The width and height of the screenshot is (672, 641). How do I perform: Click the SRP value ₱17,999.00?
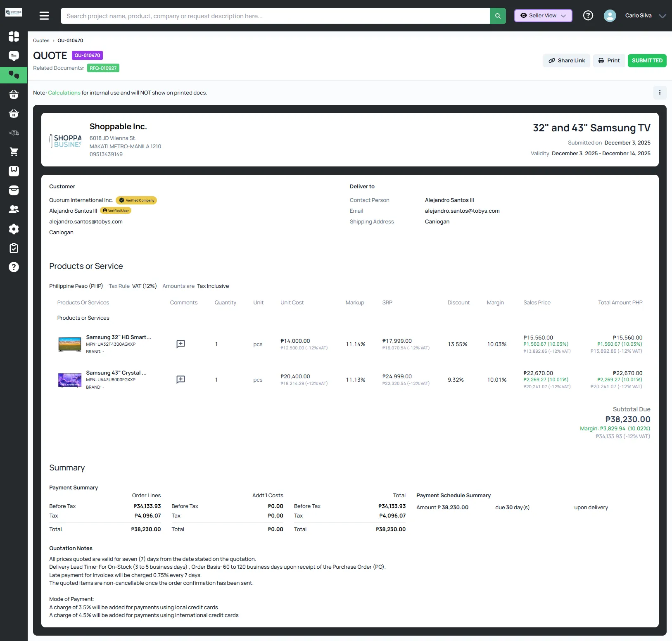(397, 341)
